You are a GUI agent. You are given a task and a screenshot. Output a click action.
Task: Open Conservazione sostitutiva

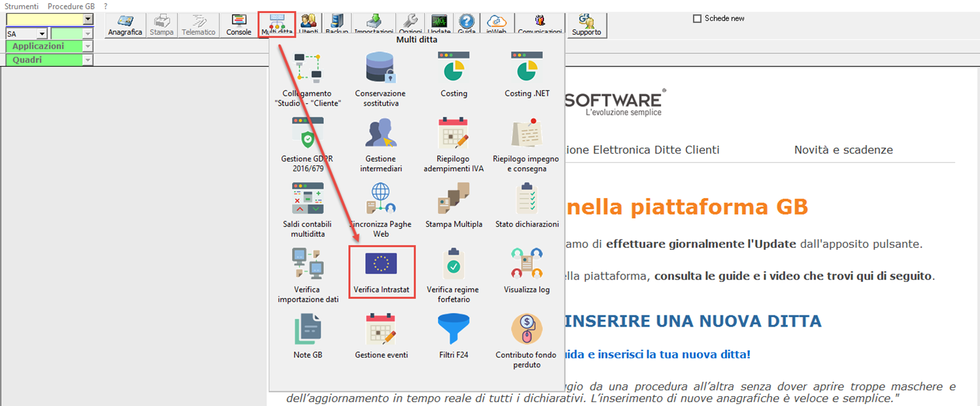pyautogui.click(x=381, y=79)
